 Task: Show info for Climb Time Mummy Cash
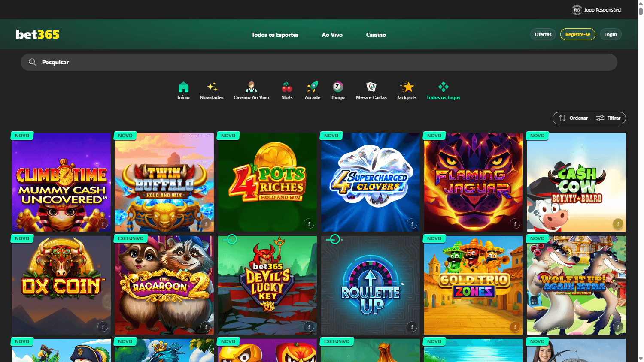click(x=103, y=224)
